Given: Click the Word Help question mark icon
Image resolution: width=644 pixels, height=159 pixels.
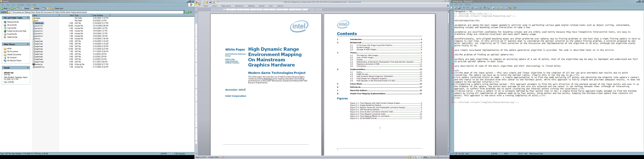Looking at the screenshot, I should [448, 6].
